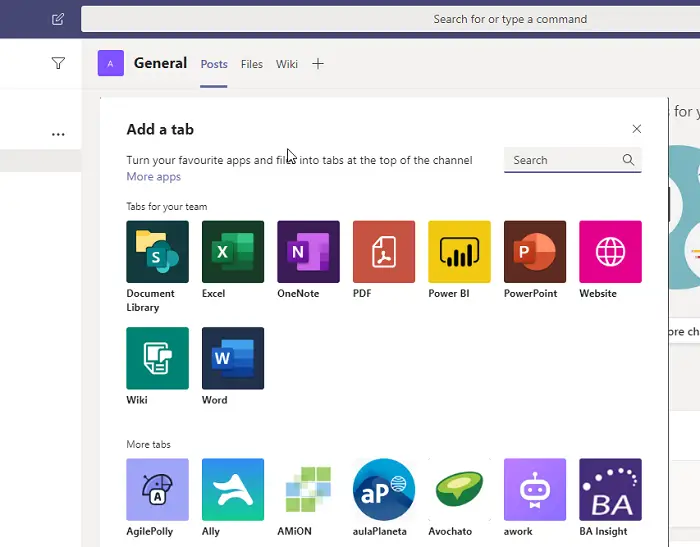The width and height of the screenshot is (700, 547).
Task: Click the plus icon to add tab
Action: [318, 64]
